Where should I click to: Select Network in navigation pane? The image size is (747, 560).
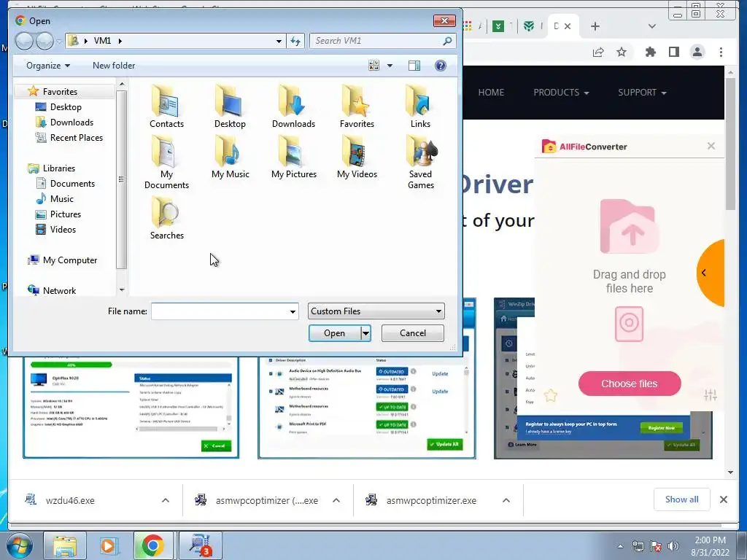[x=58, y=290]
